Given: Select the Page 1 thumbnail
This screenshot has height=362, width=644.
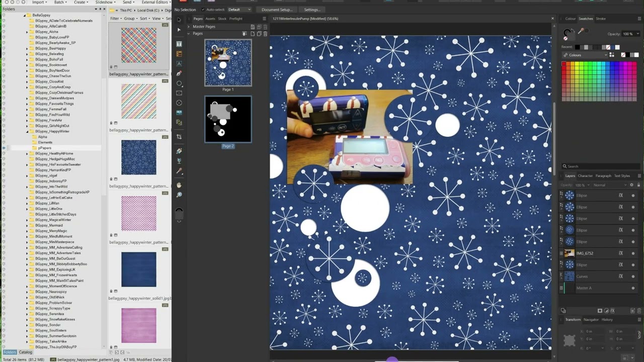Looking at the screenshot, I should pyautogui.click(x=228, y=63).
